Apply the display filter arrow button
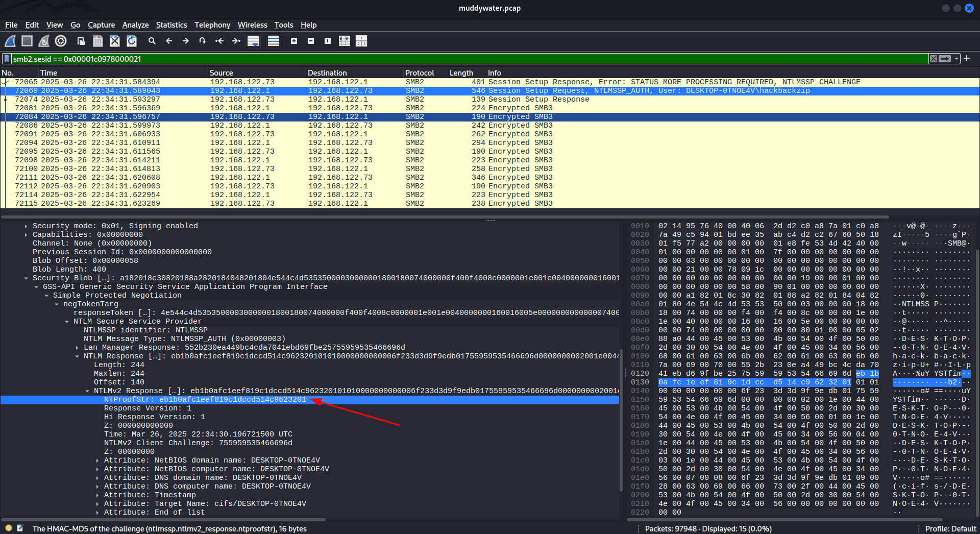This screenshot has width=980, height=534. (945, 59)
